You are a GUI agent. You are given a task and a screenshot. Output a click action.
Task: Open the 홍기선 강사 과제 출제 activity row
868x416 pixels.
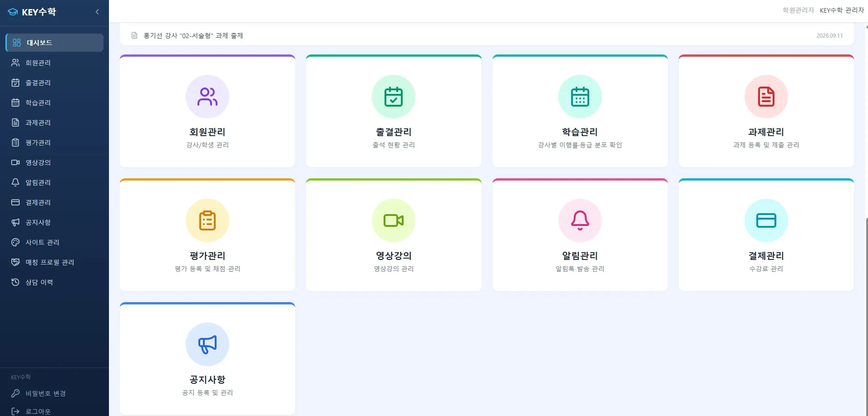tap(487, 35)
